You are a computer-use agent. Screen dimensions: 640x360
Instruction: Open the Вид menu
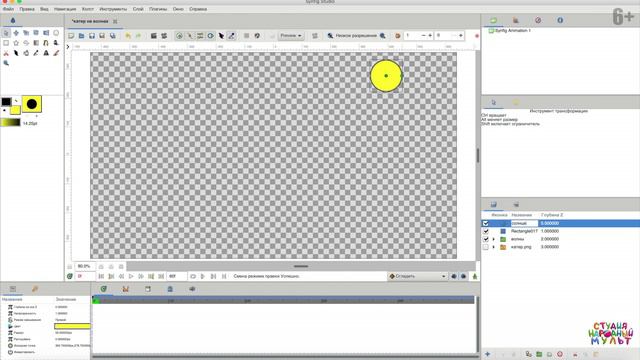44,9
